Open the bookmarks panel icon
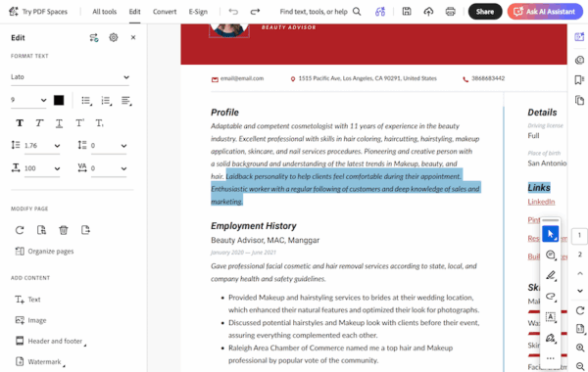588x372 pixels. pos(579,80)
